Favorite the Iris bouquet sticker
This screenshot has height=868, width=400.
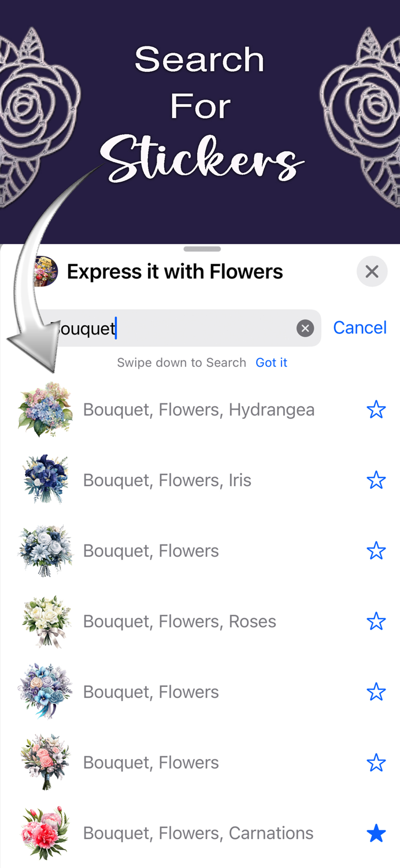tap(376, 480)
